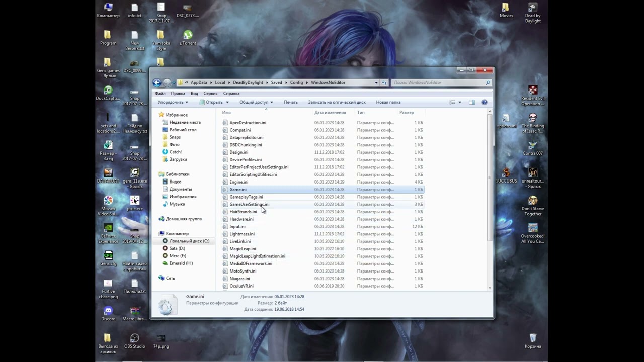Open the Файл menu
Image resolution: width=644 pixels, height=362 pixels.
pyautogui.click(x=160, y=93)
